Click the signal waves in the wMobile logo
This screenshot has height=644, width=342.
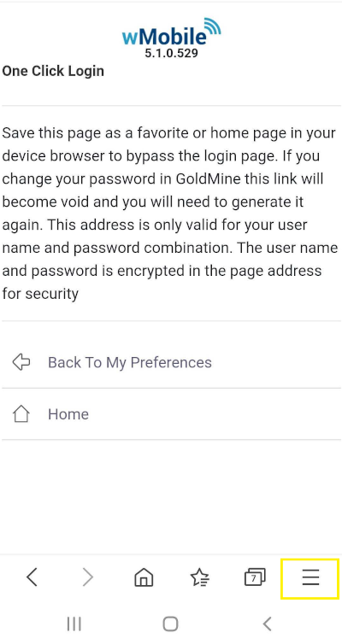coord(213,26)
